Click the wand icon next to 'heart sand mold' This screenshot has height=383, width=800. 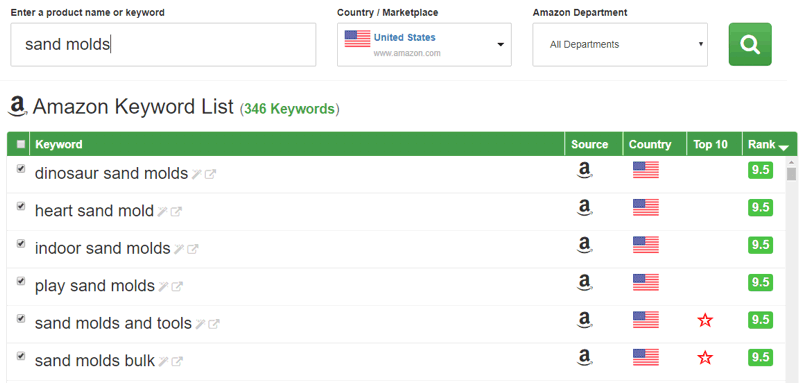point(163,212)
